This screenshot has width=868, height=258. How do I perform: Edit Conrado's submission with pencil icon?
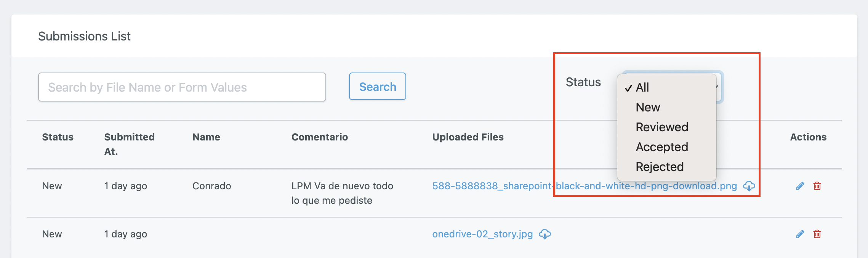pyautogui.click(x=800, y=186)
